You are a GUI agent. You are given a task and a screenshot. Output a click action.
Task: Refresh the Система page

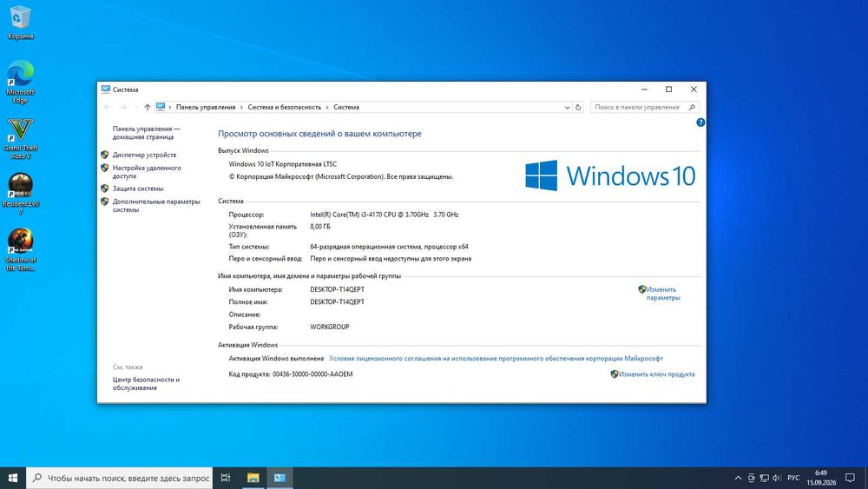click(x=578, y=107)
